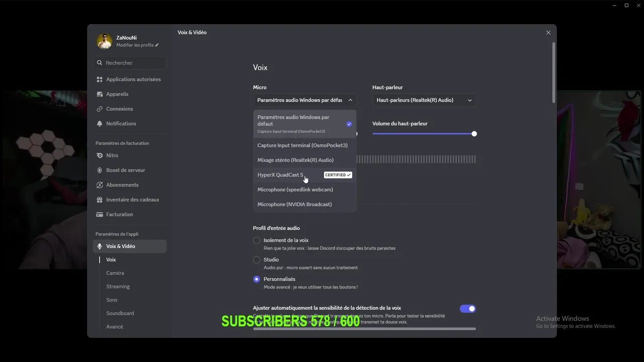Open Notifications settings page
The width and height of the screenshot is (644, 362).
tap(130, 123)
